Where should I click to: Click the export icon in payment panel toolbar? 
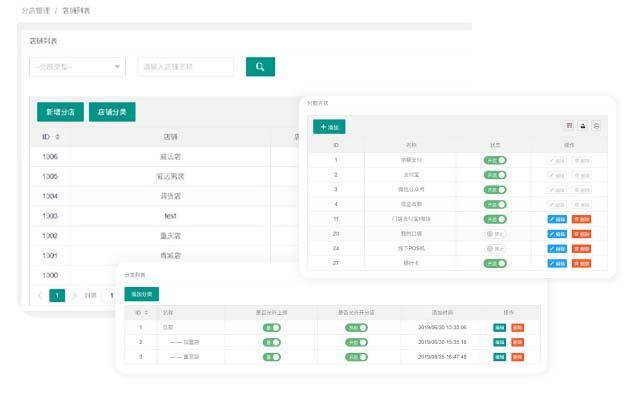point(583,126)
